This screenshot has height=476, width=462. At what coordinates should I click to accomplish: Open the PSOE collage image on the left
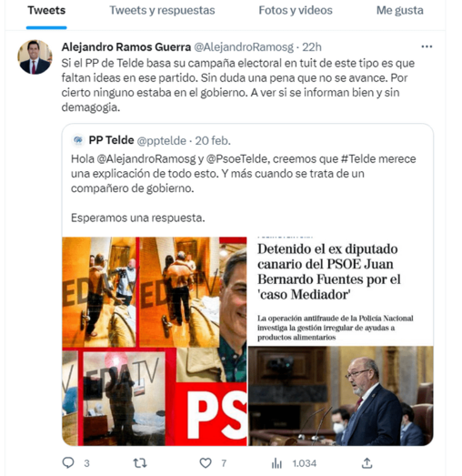(155, 341)
